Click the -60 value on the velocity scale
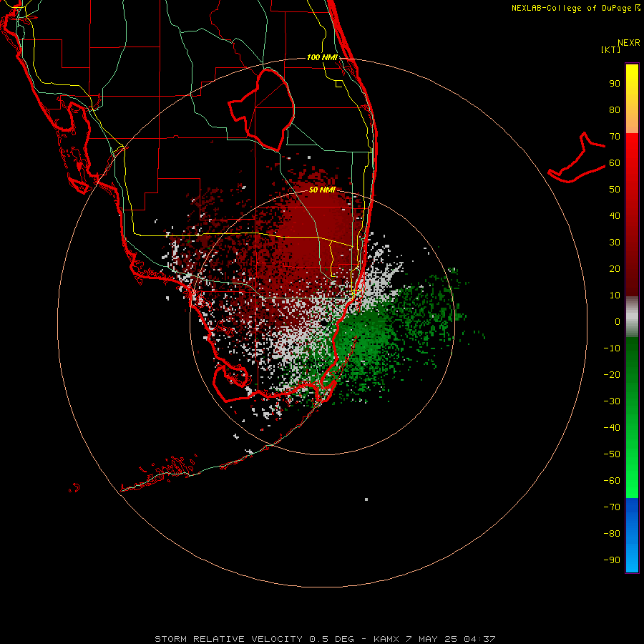644x644 pixels. [612, 481]
